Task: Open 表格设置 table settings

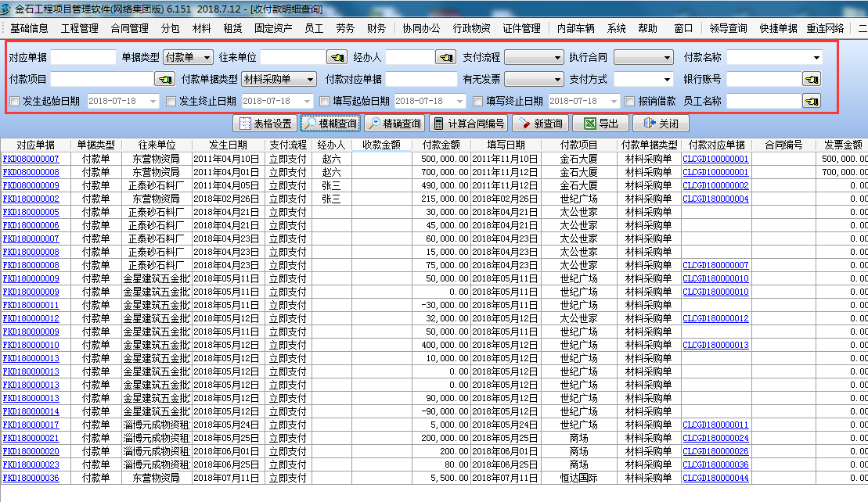Action: point(265,124)
